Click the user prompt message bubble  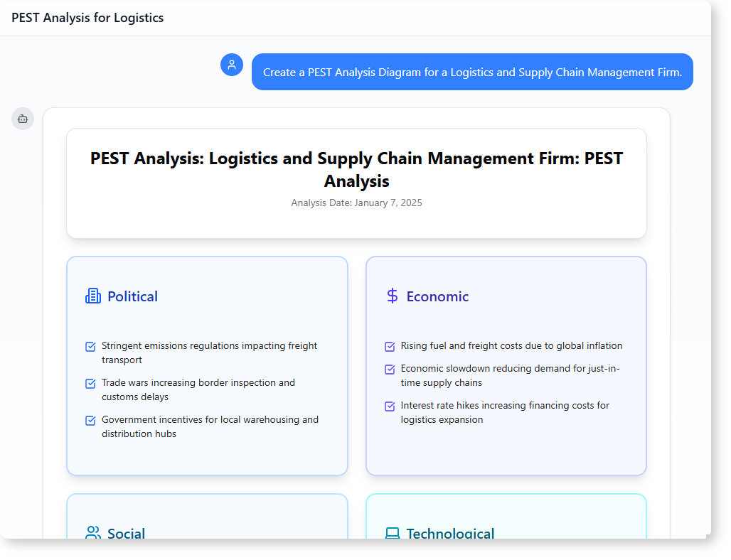pyautogui.click(x=472, y=72)
